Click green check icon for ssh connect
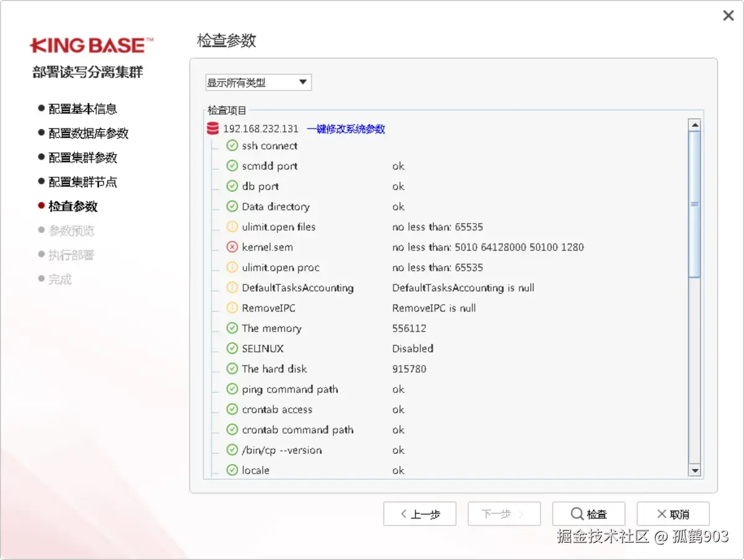The width and height of the screenshot is (744, 560). (232, 146)
